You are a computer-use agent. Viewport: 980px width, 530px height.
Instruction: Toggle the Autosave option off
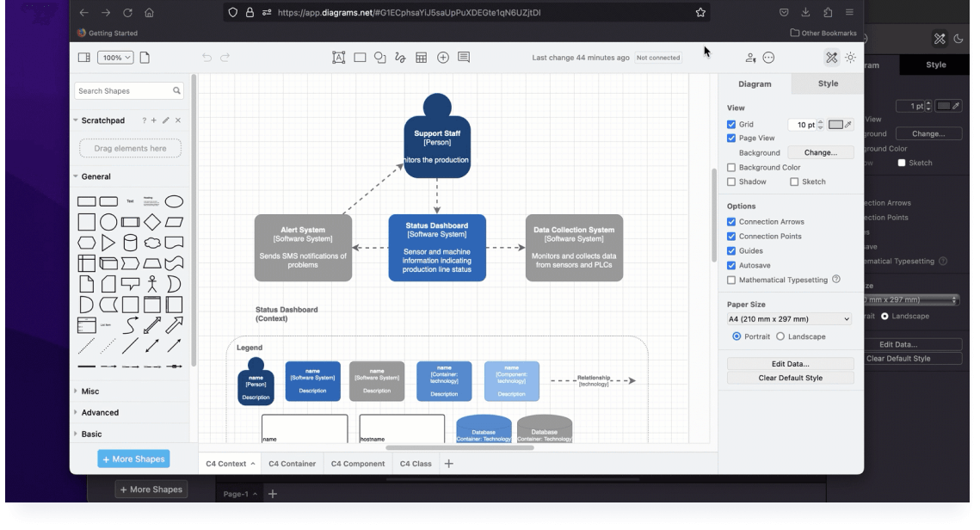(730, 265)
